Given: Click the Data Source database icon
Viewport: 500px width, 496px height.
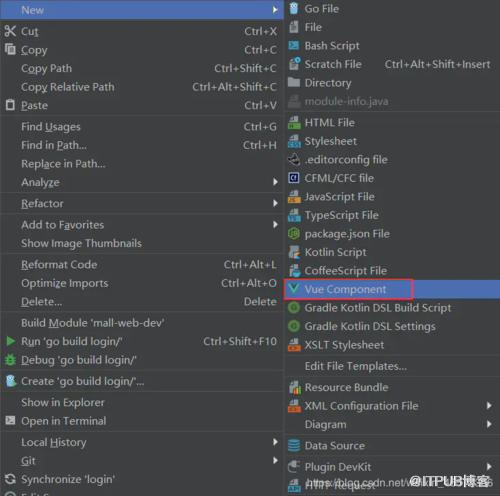Looking at the screenshot, I should pos(294,446).
